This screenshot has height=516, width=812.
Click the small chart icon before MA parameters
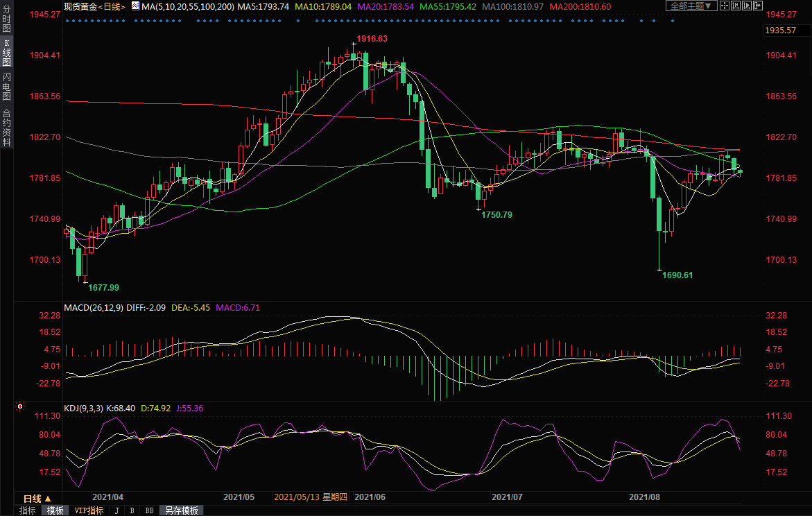coord(135,6)
